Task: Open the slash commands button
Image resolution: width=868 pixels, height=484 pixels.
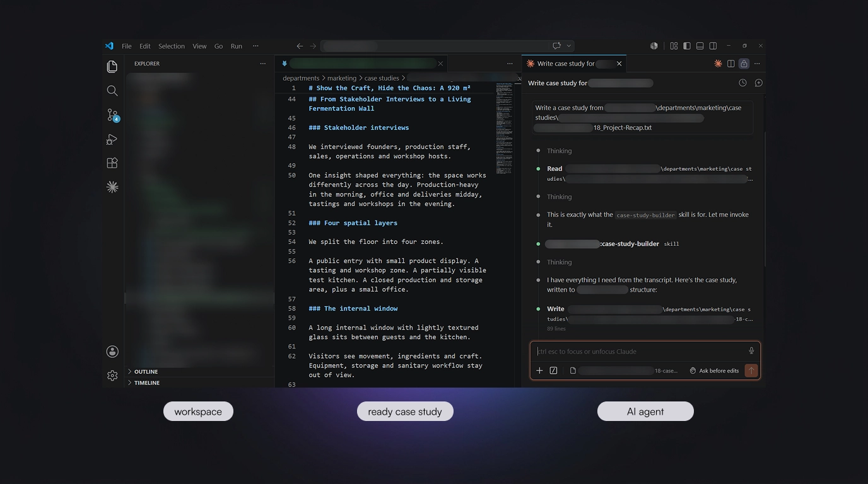Action: tap(553, 371)
